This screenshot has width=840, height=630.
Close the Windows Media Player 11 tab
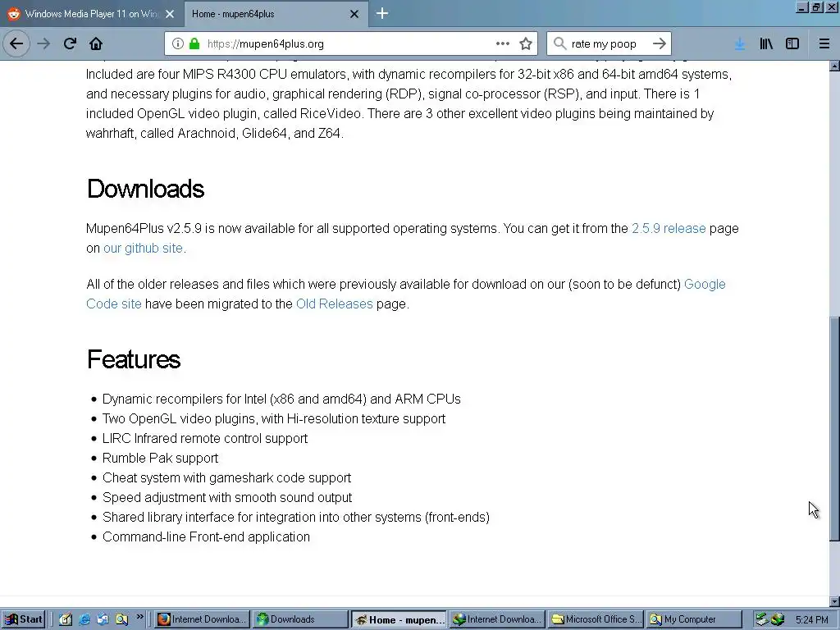tap(170, 14)
